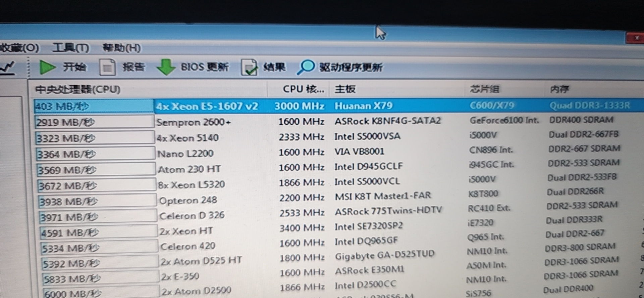Image resolution: width=644 pixels, height=298 pixels.
Task: Click the Dual DDR266R memory cell
Action: point(575,191)
